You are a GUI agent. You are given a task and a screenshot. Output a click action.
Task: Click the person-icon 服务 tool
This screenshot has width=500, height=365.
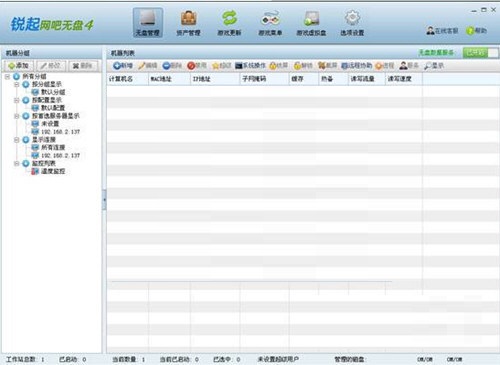(x=409, y=66)
